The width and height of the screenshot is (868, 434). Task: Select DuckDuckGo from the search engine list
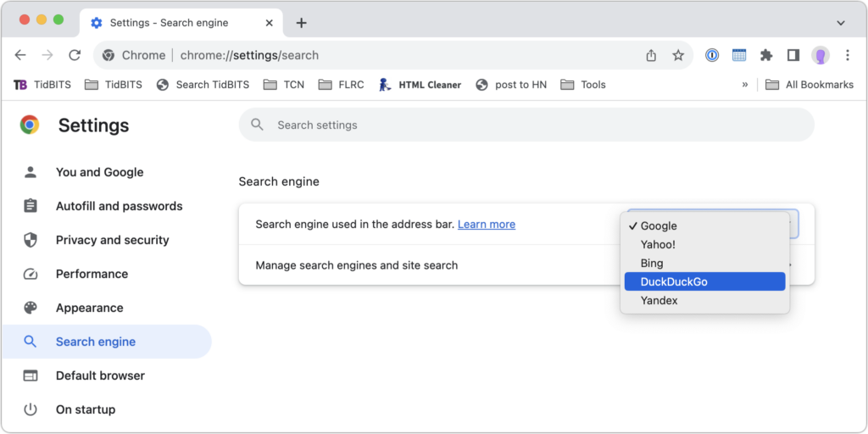point(704,281)
